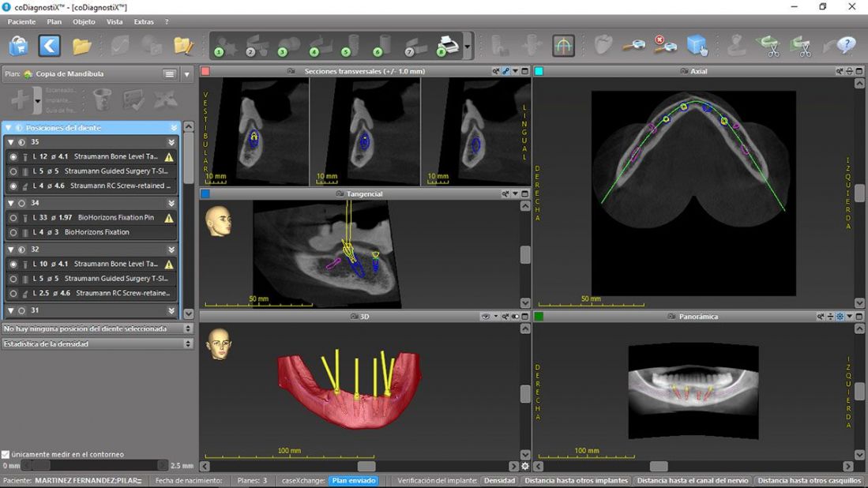This screenshot has width=868, height=488.
Task: Click the cancel-zoom magnifier icon
Action: click(663, 45)
